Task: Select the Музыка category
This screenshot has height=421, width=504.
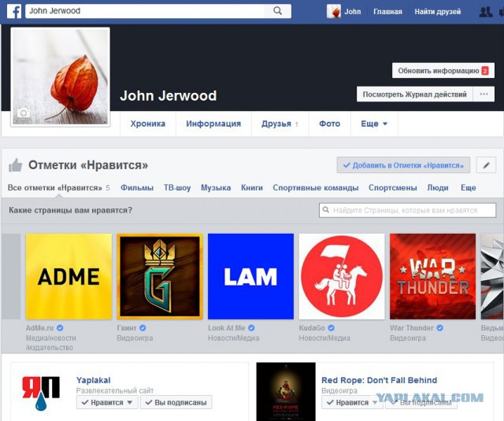Action: pyautogui.click(x=216, y=187)
